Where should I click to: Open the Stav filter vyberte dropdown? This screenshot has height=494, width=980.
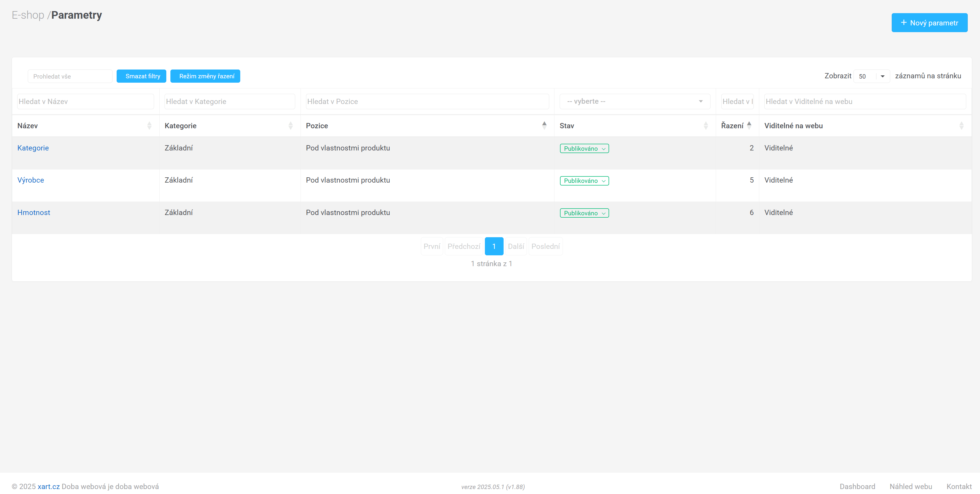(x=634, y=101)
